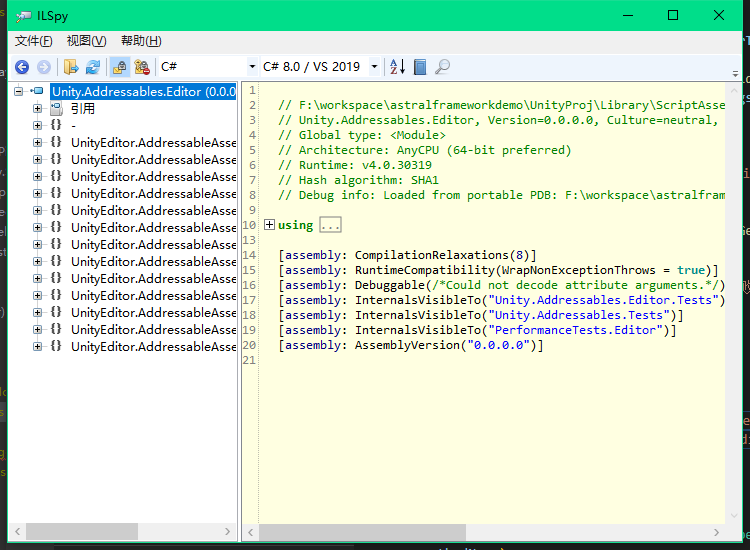Click the Hash algorithm: SHA1 comment
Viewport: 750px width, 550px height.
click(x=358, y=180)
